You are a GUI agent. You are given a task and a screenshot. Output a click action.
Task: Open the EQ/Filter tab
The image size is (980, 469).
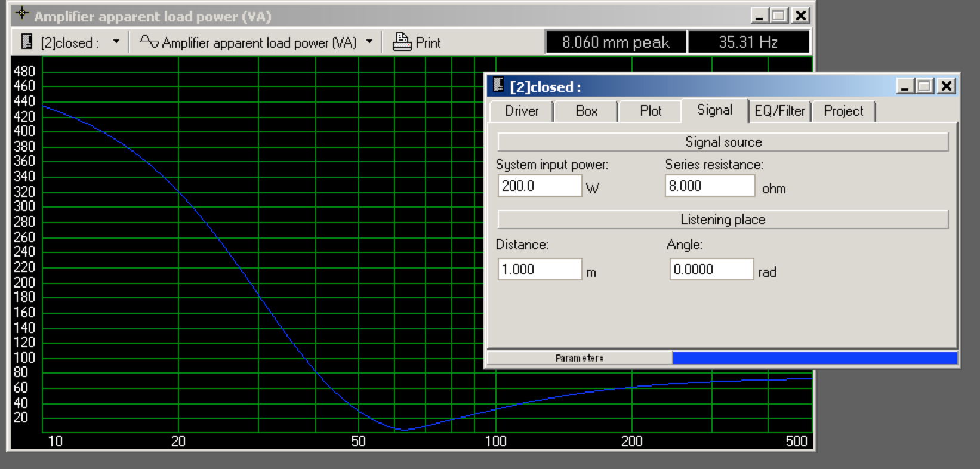pos(779,111)
